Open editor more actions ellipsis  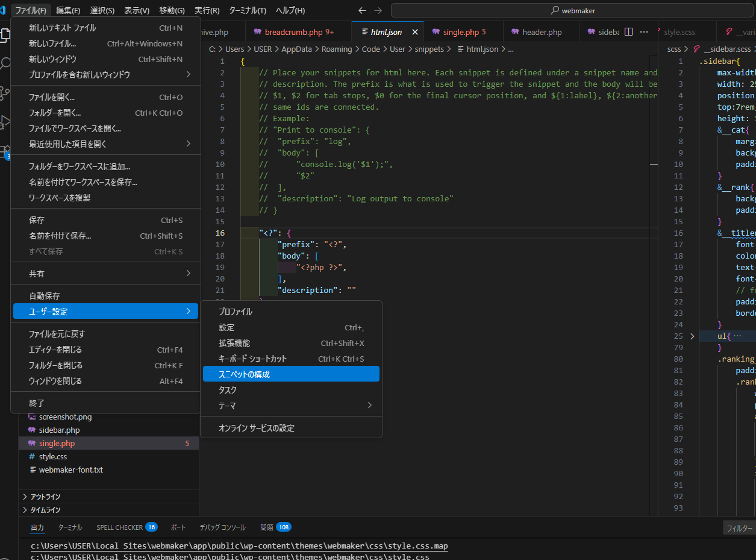644,32
